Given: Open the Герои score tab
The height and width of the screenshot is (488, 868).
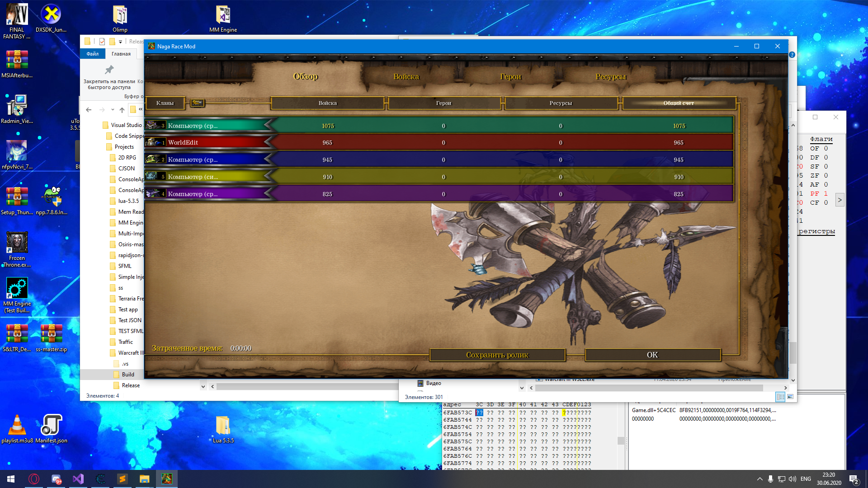Looking at the screenshot, I should point(510,77).
